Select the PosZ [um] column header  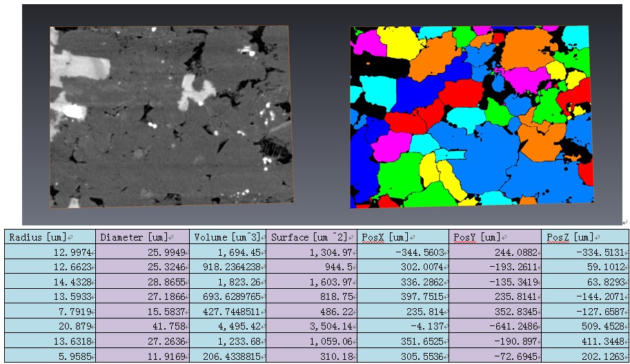[585, 237]
